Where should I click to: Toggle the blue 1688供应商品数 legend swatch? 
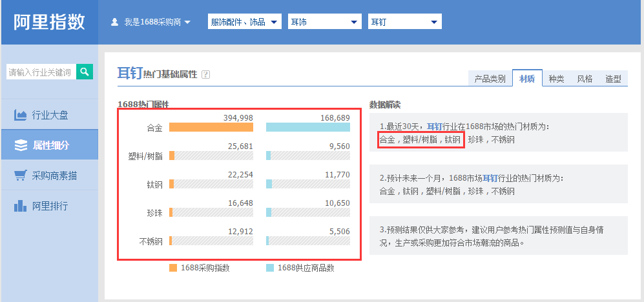(269, 267)
